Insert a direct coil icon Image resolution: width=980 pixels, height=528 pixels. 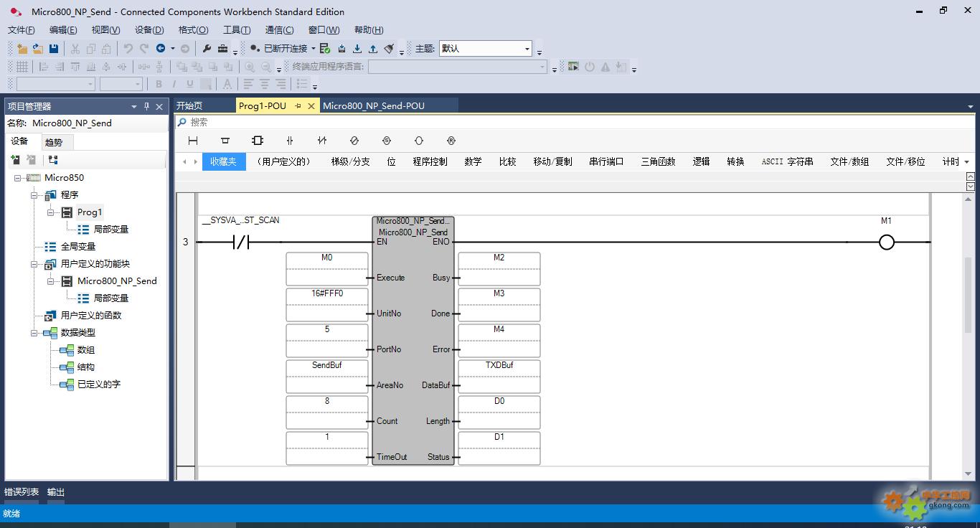tap(419, 141)
